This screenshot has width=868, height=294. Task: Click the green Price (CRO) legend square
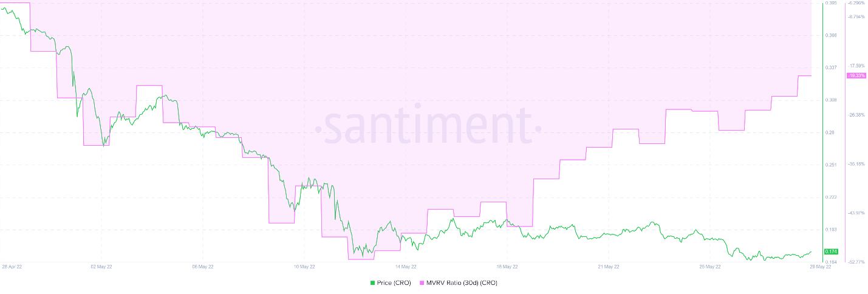click(x=372, y=282)
